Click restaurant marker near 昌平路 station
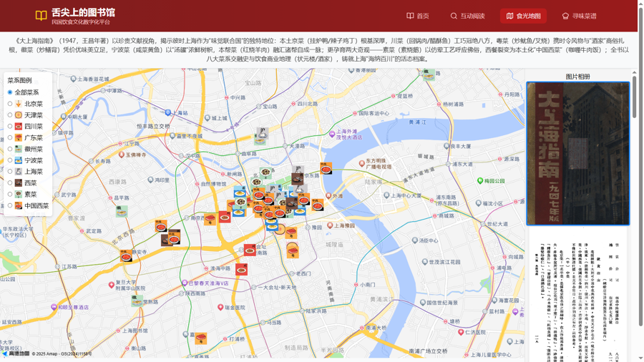The width and height of the screenshot is (644, 362). click(x=122, y=211)
